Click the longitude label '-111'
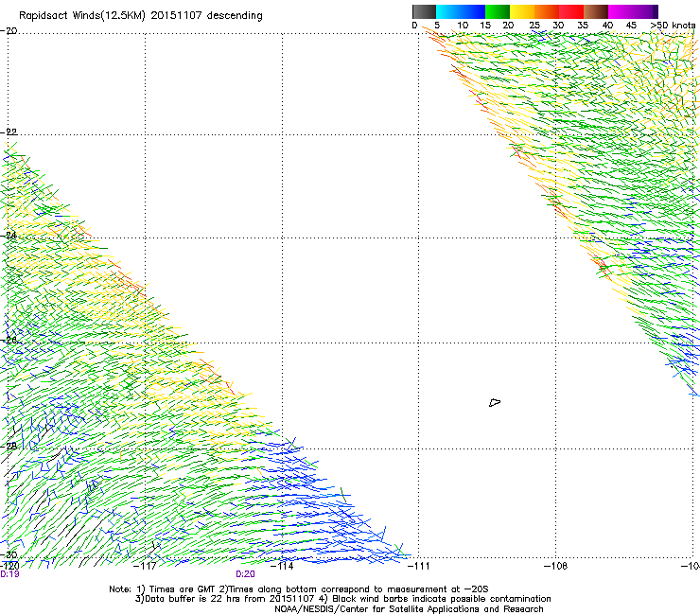The width and height of the screenshot is (700, 615). click(x=418, y=566)
